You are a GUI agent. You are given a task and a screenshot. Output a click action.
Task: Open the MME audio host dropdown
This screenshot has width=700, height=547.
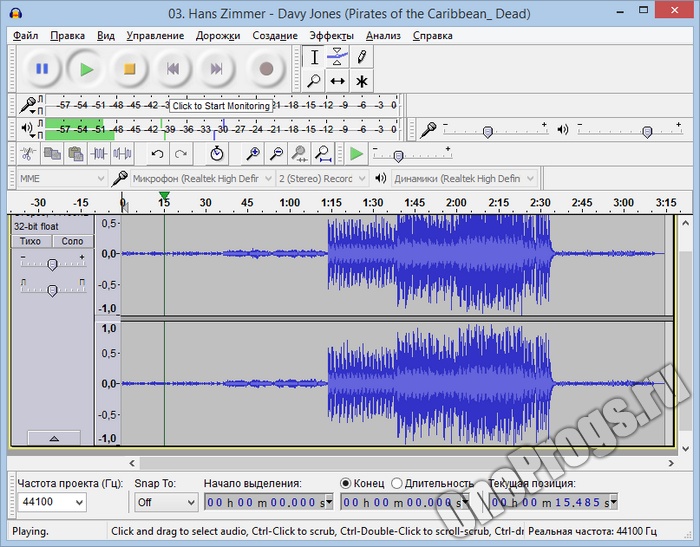point(62,179)
